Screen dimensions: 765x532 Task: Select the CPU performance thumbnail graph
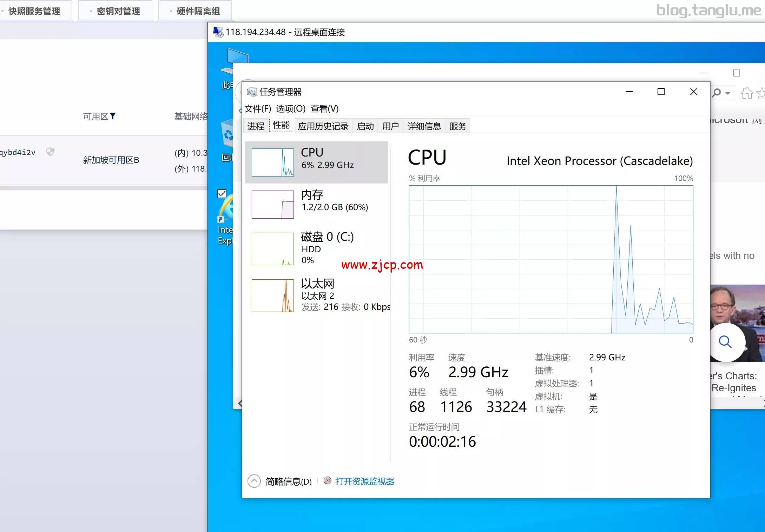[272, 162]
